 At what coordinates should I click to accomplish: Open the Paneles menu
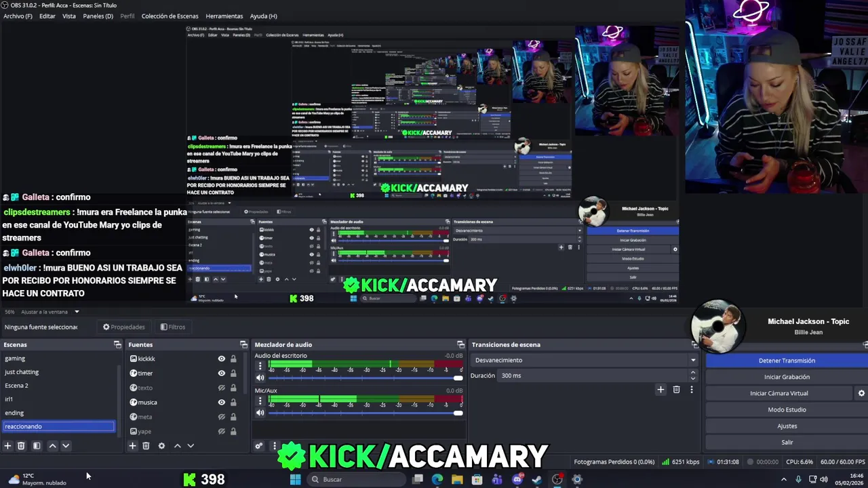click(x=98, y=16)
